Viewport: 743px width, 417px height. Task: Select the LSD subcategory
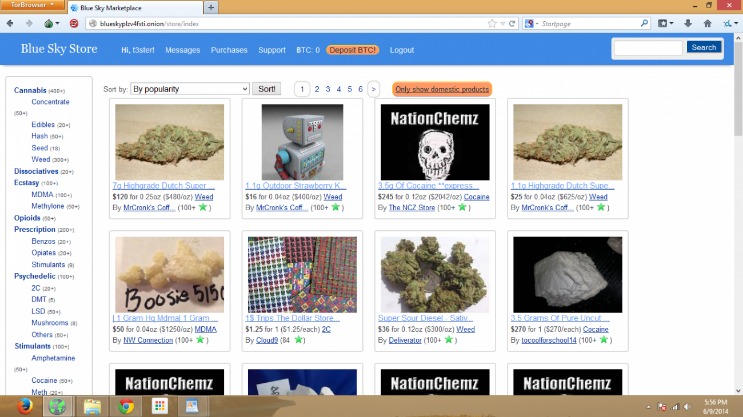coord(38,311)
